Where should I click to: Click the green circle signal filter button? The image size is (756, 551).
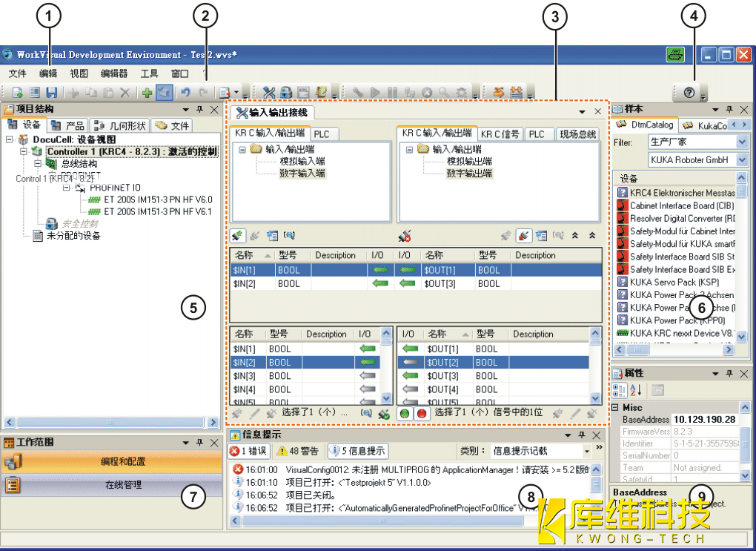click(x=404, y=413)
